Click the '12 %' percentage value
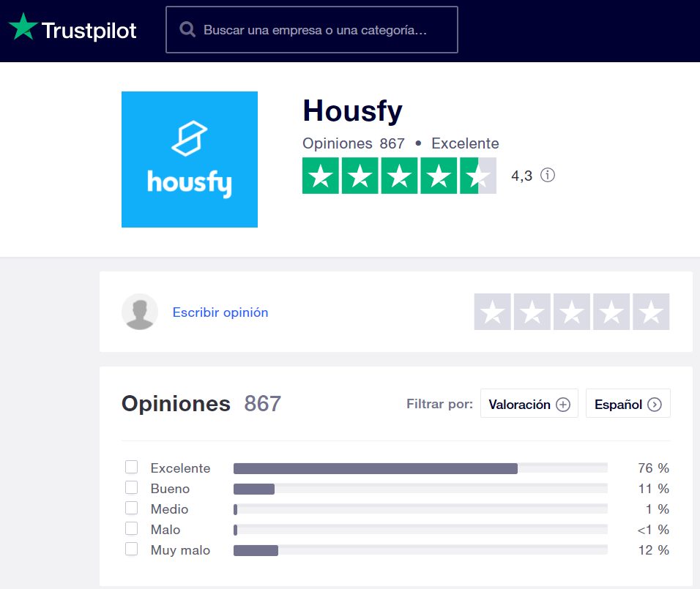The height and width of the screenshot is (589, 700). 654,550
